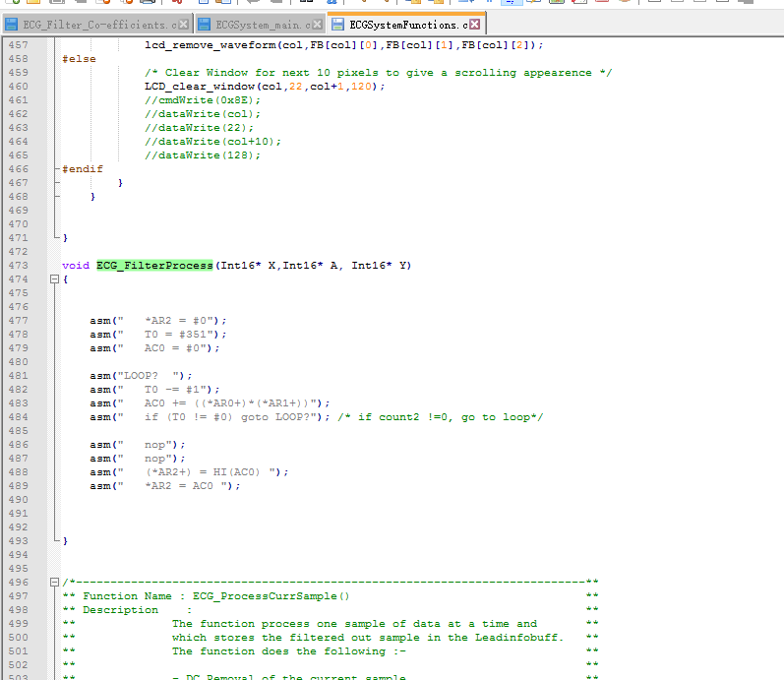The height and width of the screenshot is (680, 784).
Task: Click the asm "*AR2 = AC0" line
Action: [165, 486]
